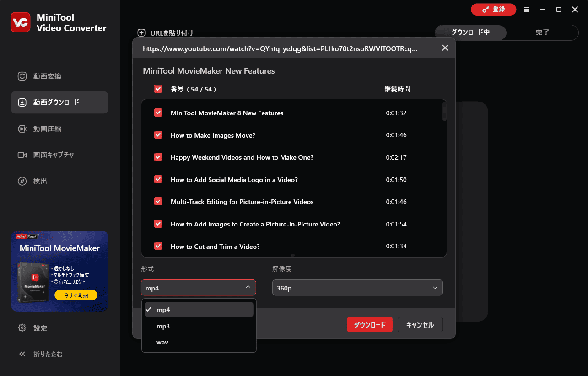The width and height of the screenshot is (588, 376).
Task: Click the 番号 ( 54 / 54 ) header
Action: (x=194, y=89)
